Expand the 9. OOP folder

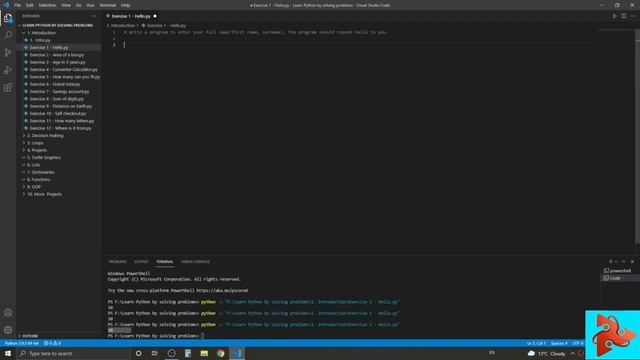[34, 187]
